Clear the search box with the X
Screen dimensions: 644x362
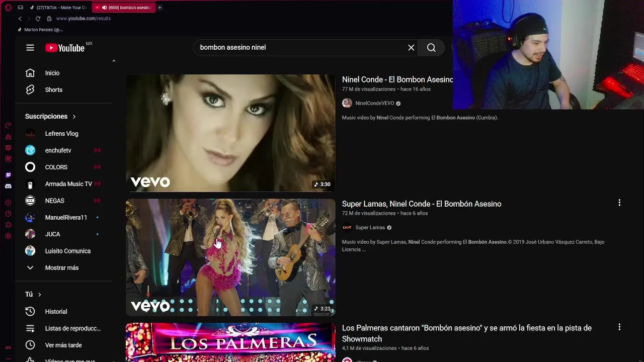(x=411, y=47)
